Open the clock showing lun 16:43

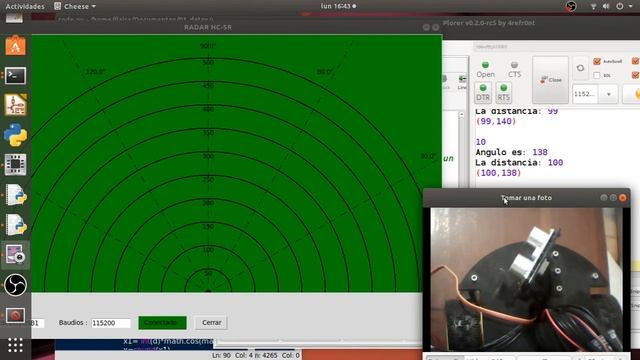(338, 6)
